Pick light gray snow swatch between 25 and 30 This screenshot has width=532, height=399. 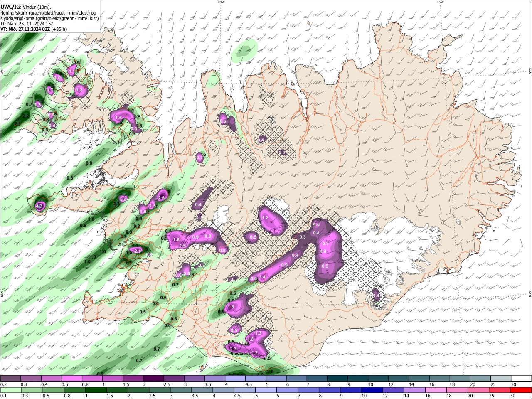tap(501, 379)
